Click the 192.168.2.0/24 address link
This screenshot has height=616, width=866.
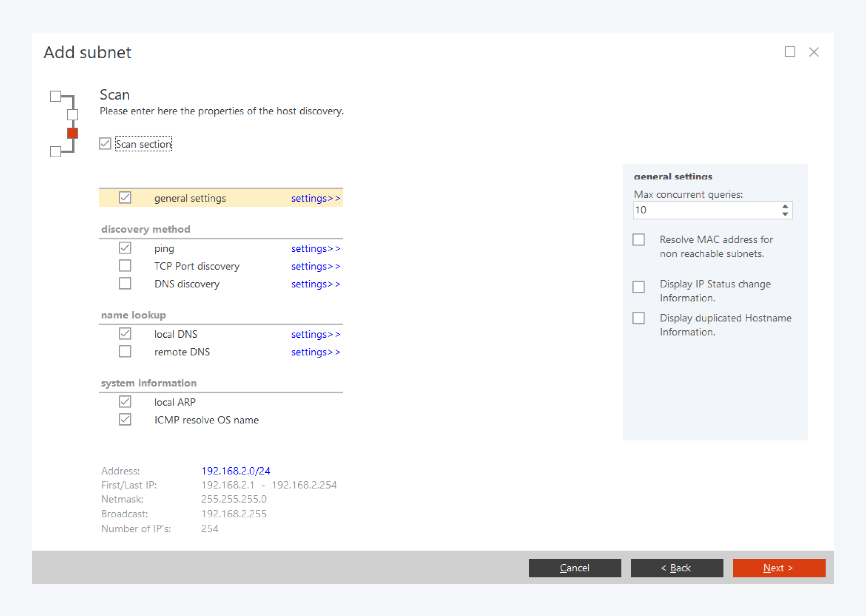(236, 471)
